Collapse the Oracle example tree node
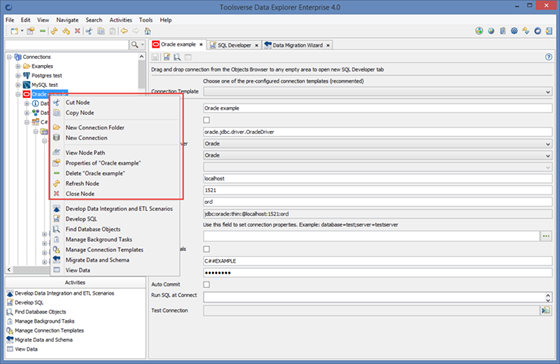This screenshot has width=560, height=364. click(18, 94)
